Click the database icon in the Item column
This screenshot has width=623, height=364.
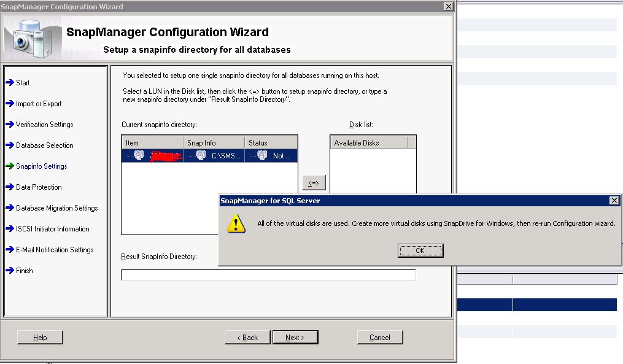coord(139,155)
